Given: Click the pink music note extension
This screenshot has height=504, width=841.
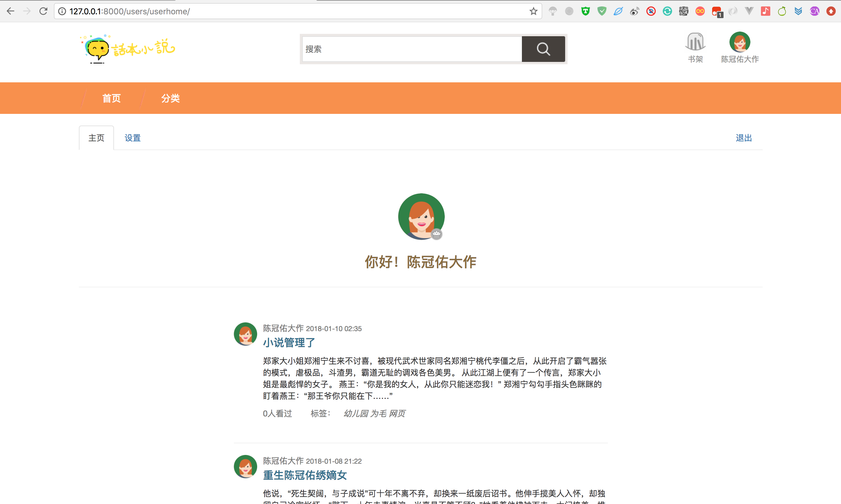Looking at the screenshot, I should 765,11.
